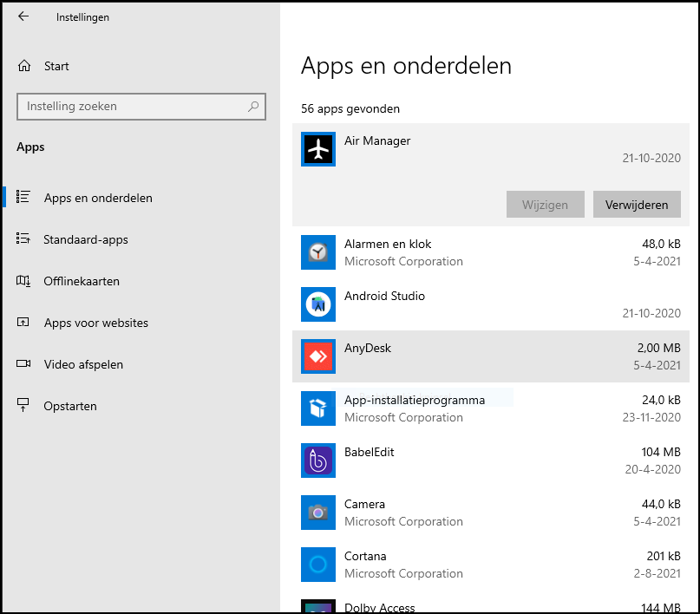Viewport: 700px width, 614px height.
Task: Select the Alarmen en klok entry
Action: (x=491, y=252)
